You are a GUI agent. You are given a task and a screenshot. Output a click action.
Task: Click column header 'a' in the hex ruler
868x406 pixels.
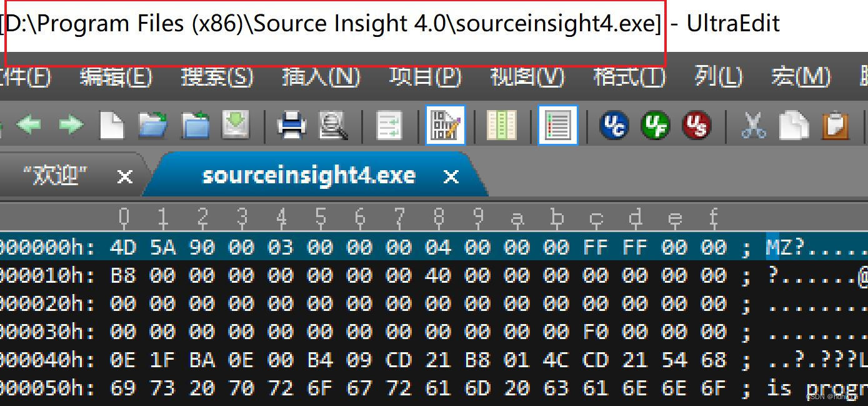pyautogui.click(x=517, y=218)
